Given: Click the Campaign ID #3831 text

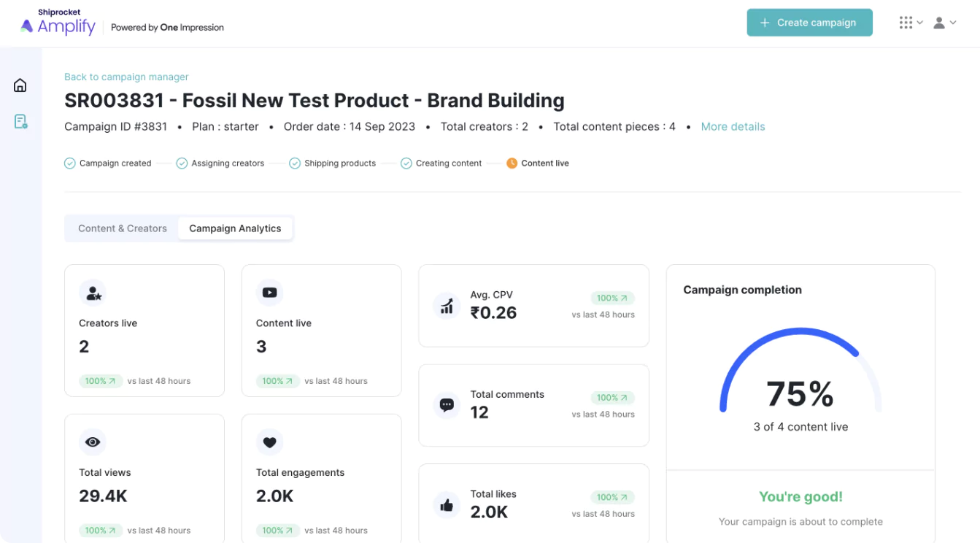Looking at the screenshot, I should tap(116, 126).
